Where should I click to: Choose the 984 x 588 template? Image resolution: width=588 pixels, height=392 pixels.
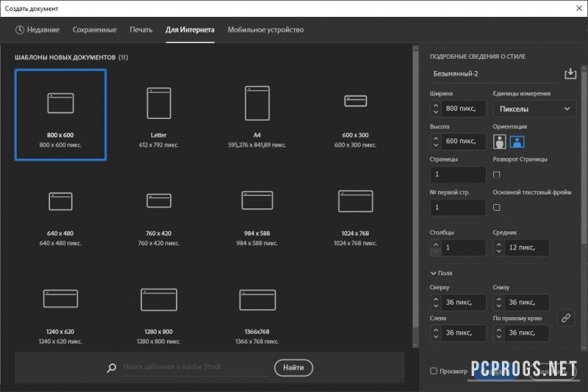click(x=257, y=218)
